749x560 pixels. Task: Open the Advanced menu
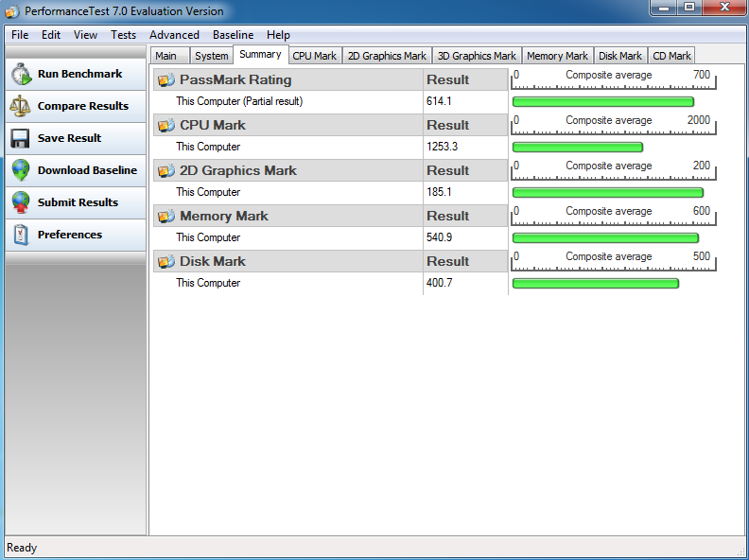[174, 35]
